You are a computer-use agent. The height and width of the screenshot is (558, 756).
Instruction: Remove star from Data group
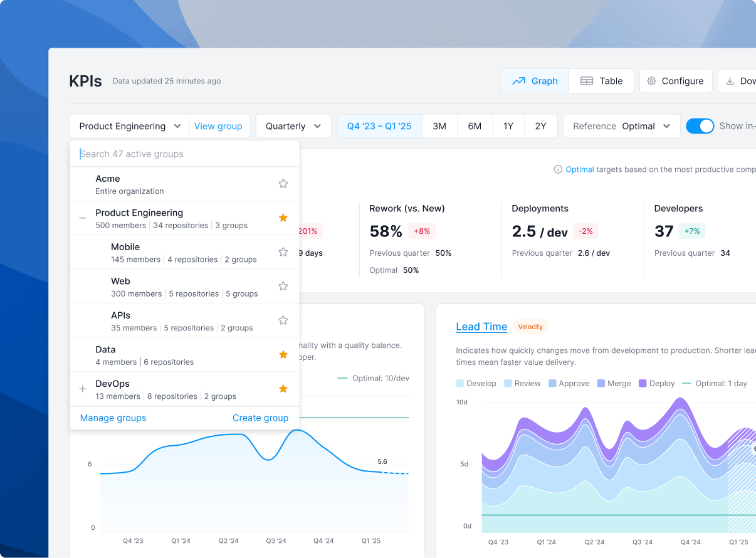[283, 355]
